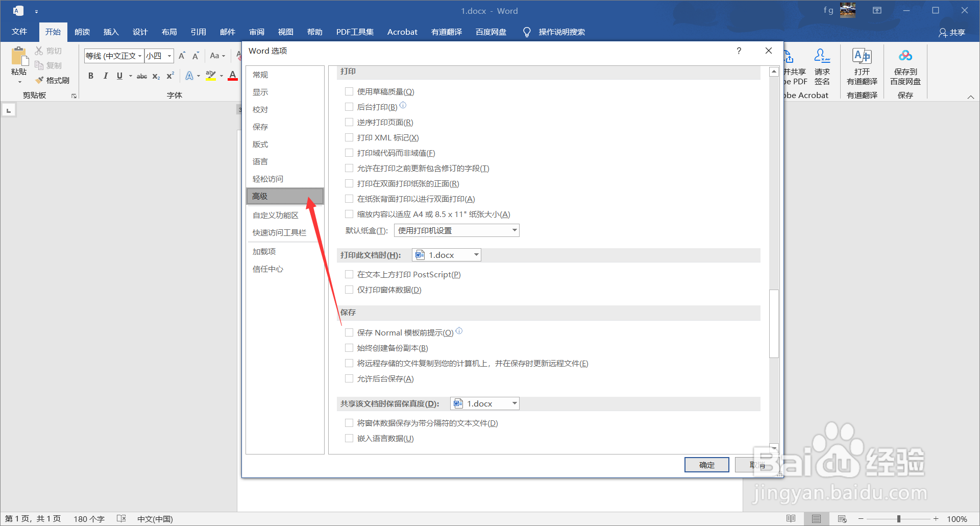
Task: Enable 使用草稿质量 printing option
Action: [x=349, y=91]
